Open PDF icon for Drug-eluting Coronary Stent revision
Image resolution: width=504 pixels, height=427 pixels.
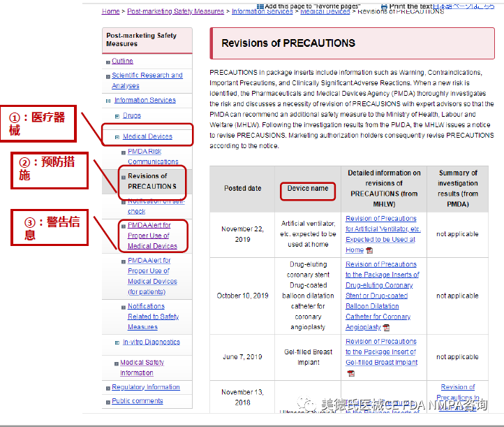(386, 327)
